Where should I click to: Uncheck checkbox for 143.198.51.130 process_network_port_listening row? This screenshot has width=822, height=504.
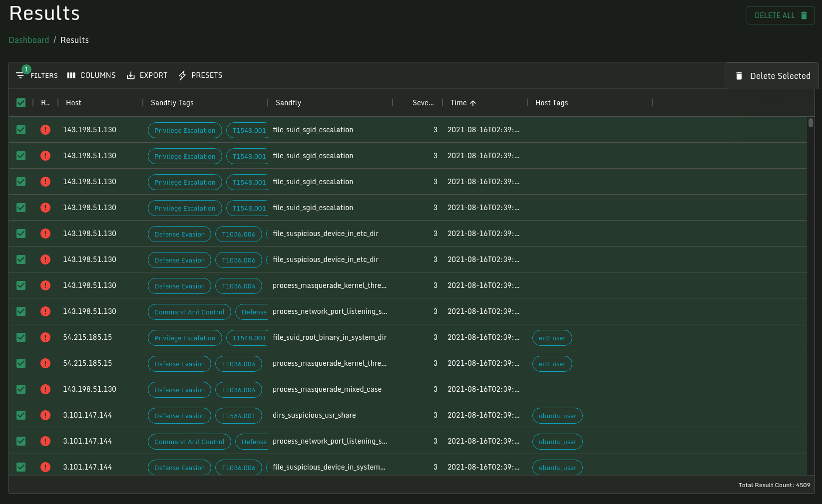(x=21, y=311)
